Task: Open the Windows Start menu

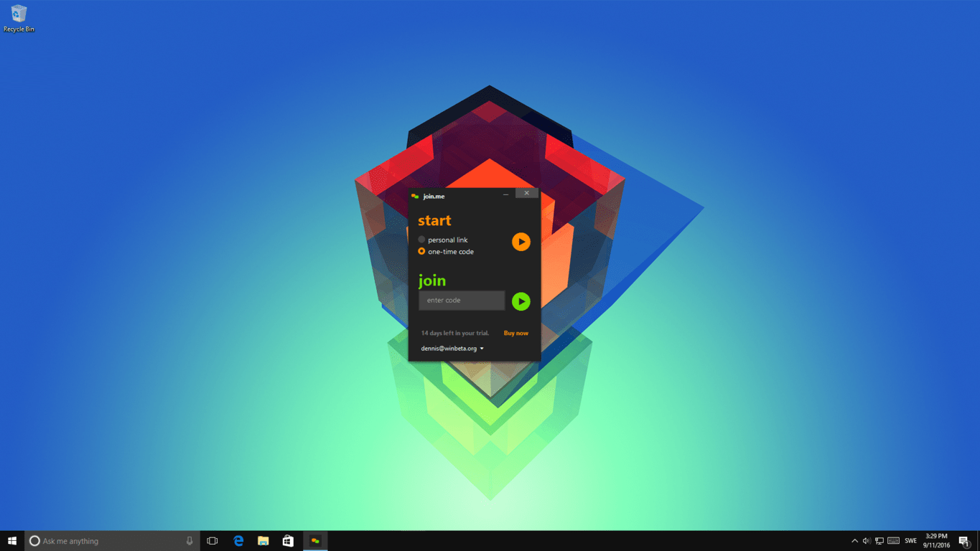Action: pos(12,541)
